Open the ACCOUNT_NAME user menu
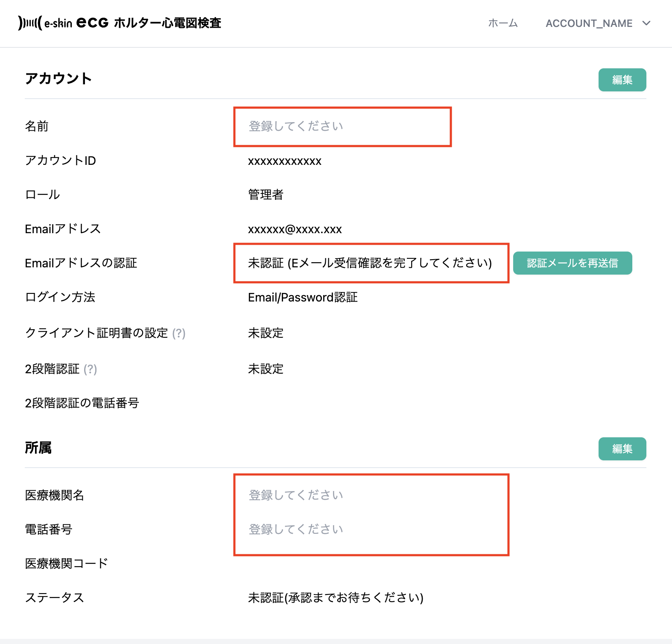Viewport: 672px width, 644px height. click(589, 23)
